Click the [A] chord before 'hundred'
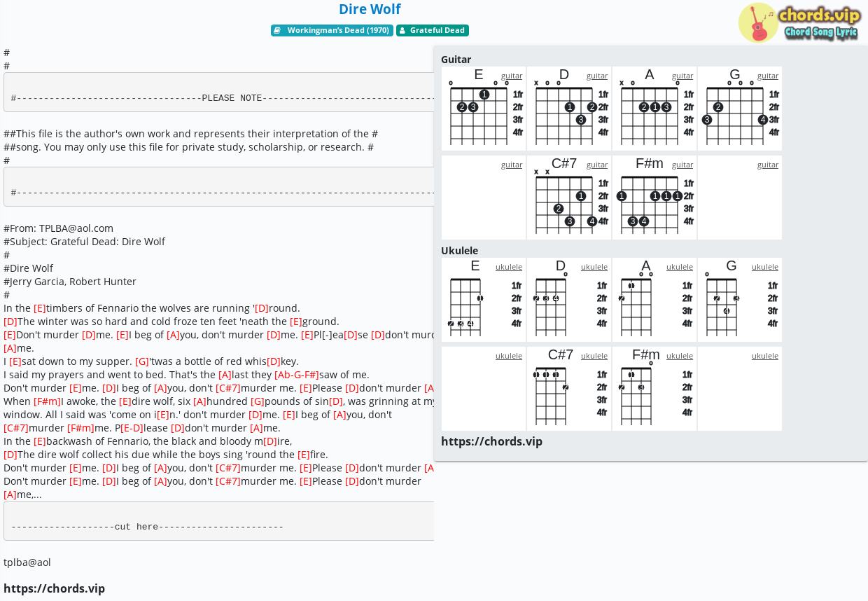 coord(199,401)
